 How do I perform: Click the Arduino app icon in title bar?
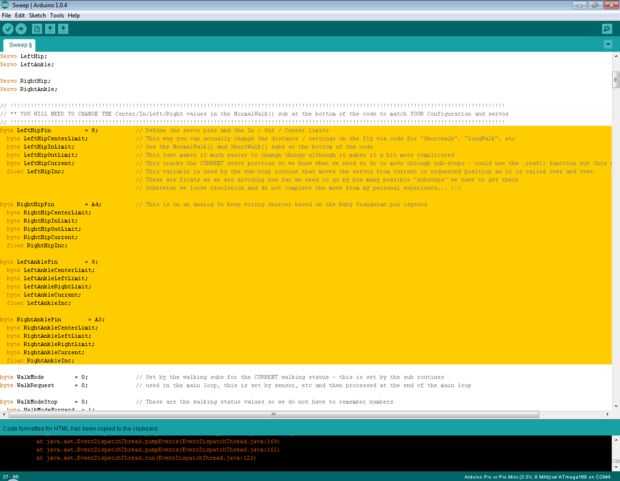(x=5, y=5)
